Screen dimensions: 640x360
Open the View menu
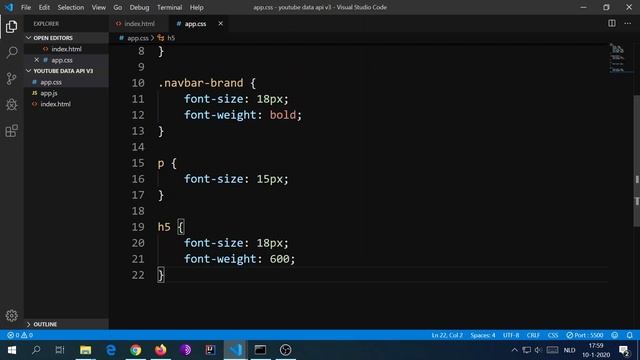point(98,7)
